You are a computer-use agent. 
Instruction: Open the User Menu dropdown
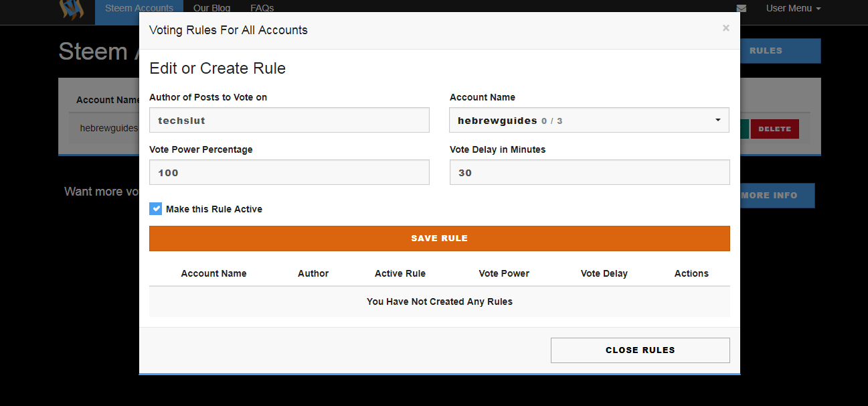(793, 9)
